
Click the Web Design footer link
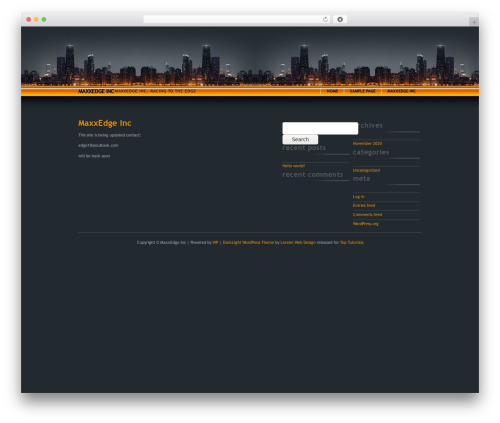point(298,242)
